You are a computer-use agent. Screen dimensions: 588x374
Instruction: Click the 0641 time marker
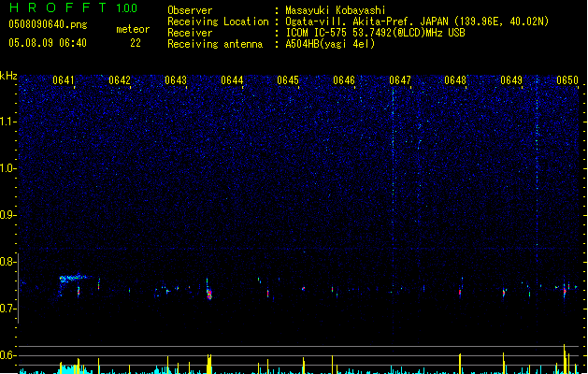pyautogui.click(x=64, y=80)
